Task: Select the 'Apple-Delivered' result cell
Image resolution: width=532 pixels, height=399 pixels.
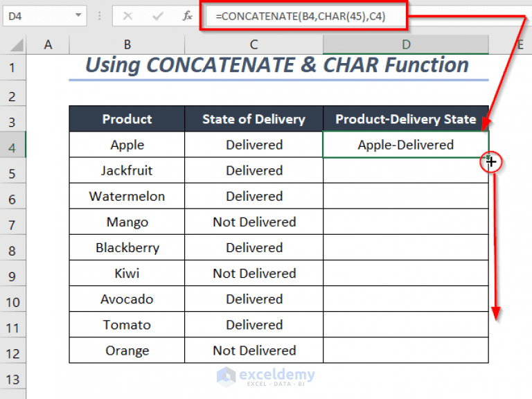Action: point(406,145)
